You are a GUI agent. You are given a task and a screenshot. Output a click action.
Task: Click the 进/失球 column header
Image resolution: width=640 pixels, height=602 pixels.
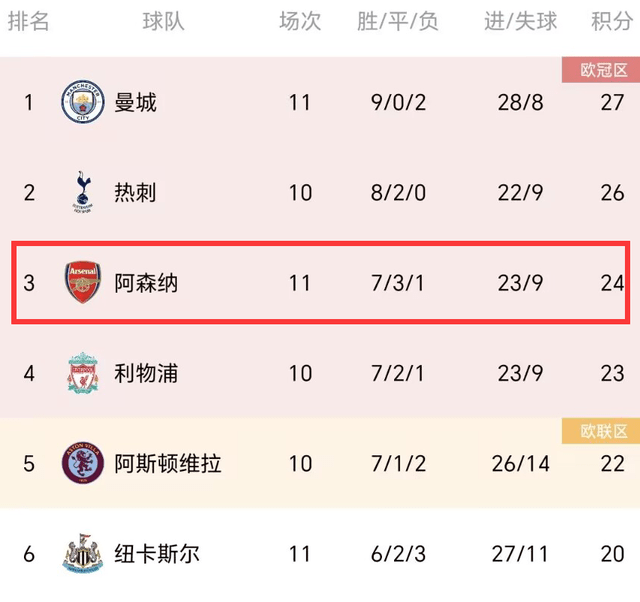tap(520, 21)
